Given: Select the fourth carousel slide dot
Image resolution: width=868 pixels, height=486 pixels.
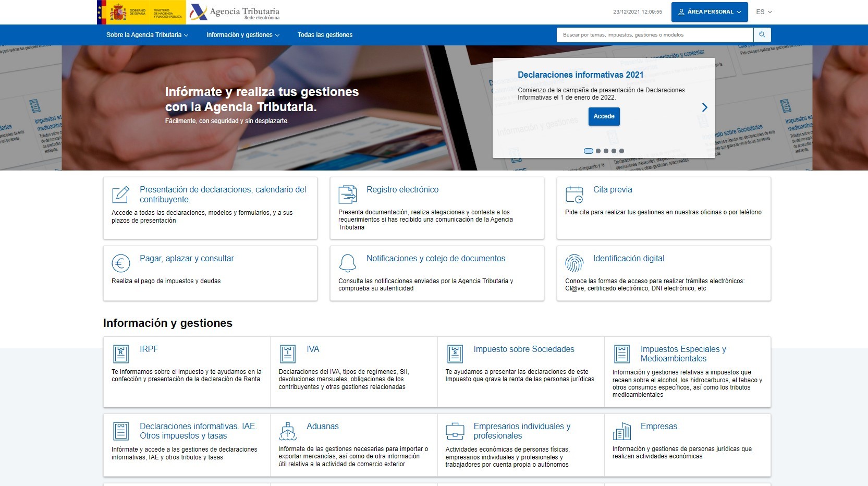Looking at the screenshot, I should tap(614, 151).
